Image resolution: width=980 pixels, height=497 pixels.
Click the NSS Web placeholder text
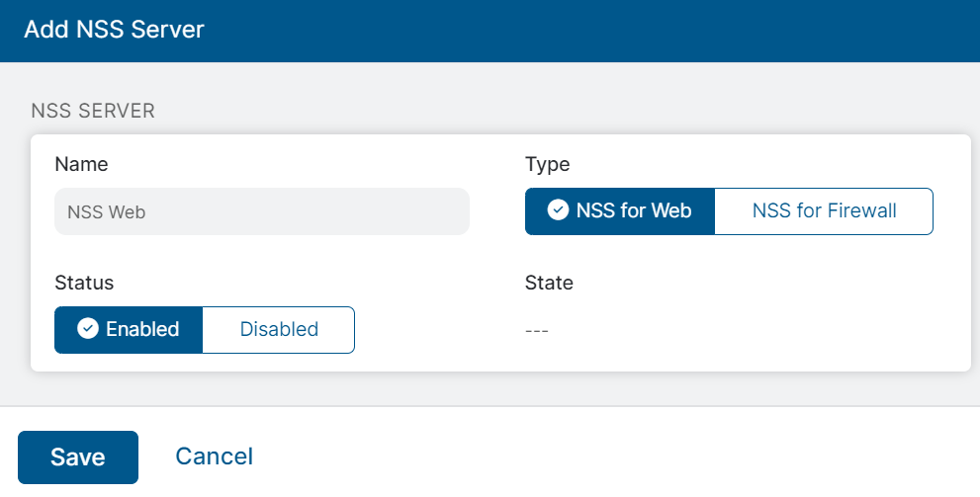(107, 211)
